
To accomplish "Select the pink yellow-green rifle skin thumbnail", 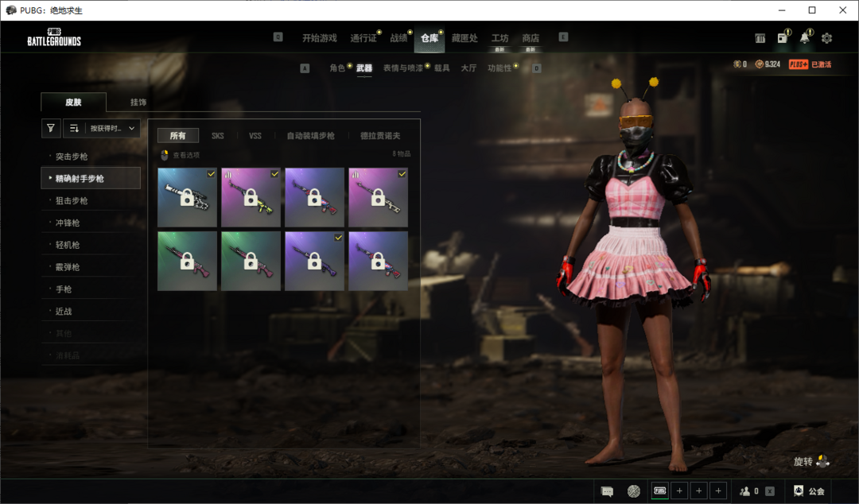I will pyautogui.click(x=251, y=197).
